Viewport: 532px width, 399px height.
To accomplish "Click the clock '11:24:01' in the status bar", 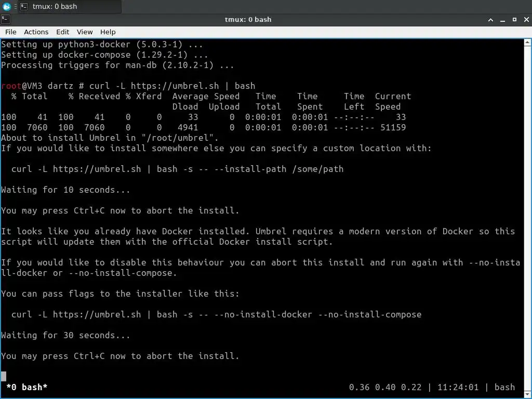I will pyautogui.click(x=458, y=387).
